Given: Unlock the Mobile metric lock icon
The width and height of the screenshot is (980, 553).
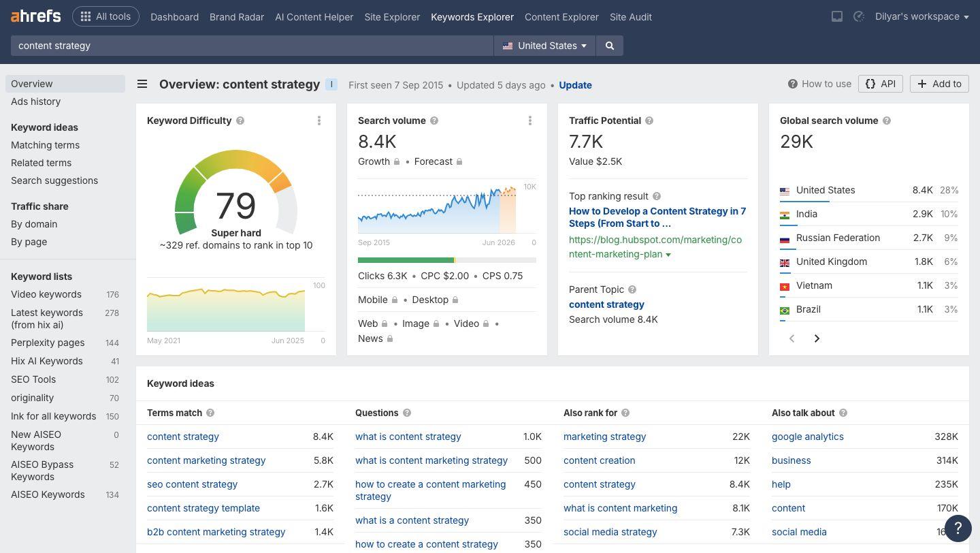Looking at the screenshot, I should 395,300.
